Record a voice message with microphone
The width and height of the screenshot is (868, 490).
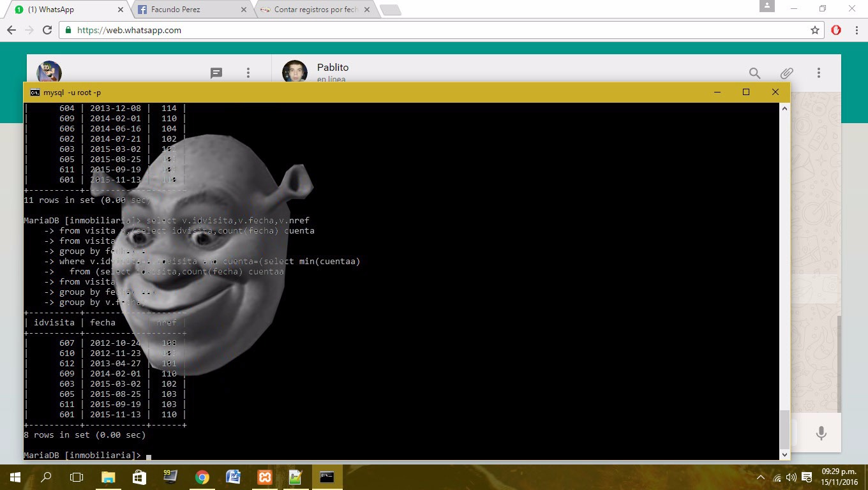tap(821, 433)
